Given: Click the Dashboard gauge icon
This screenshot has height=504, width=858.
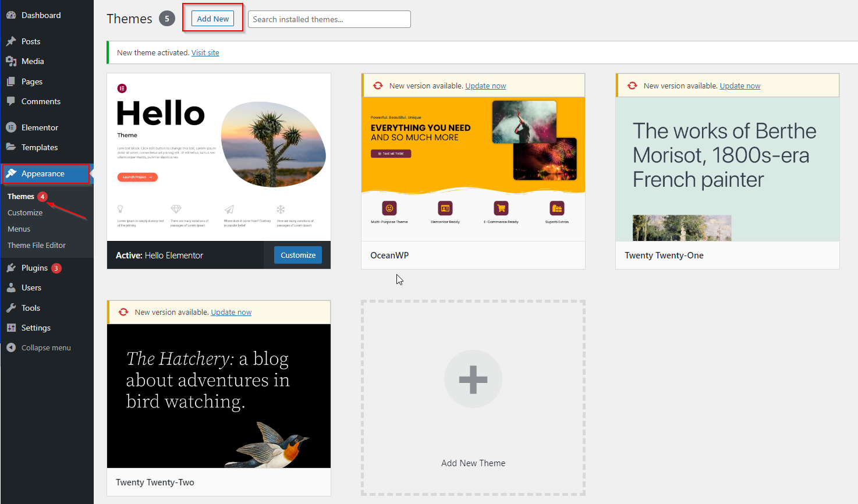Looking at the screenshot, I should pos(11,15).
